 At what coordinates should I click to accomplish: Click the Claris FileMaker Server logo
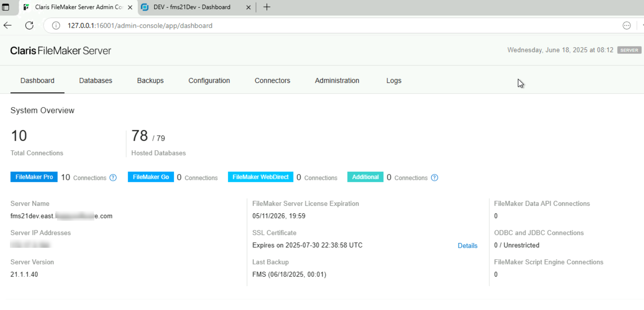(61, 51)
